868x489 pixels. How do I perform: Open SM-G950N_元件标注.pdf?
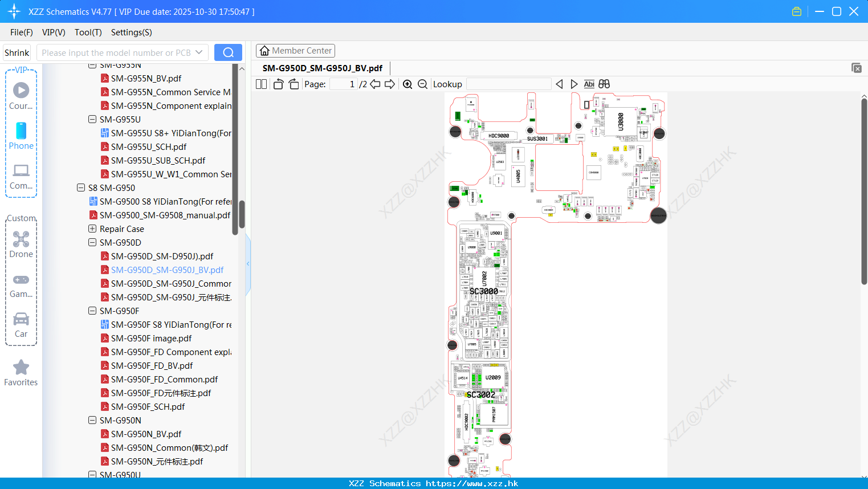pos(157,461)
